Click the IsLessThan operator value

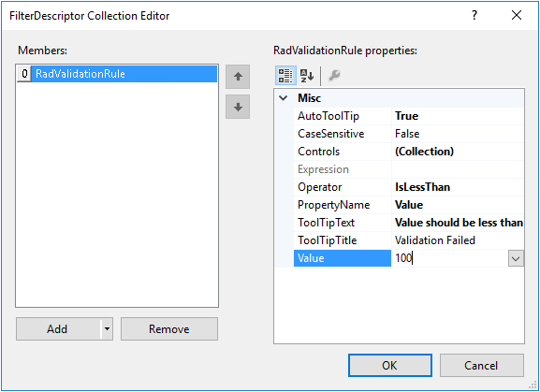coord(423,187)
